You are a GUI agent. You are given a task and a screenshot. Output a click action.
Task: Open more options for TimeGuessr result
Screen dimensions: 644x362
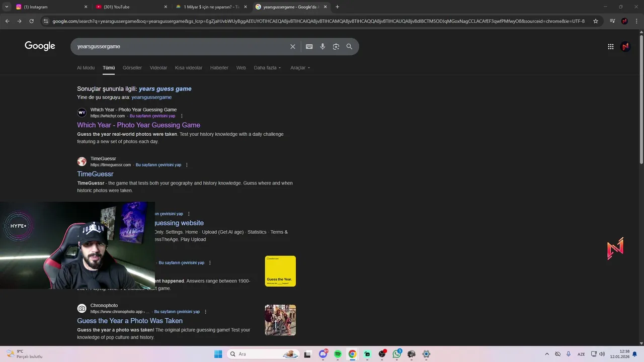[x=187, y=165]
